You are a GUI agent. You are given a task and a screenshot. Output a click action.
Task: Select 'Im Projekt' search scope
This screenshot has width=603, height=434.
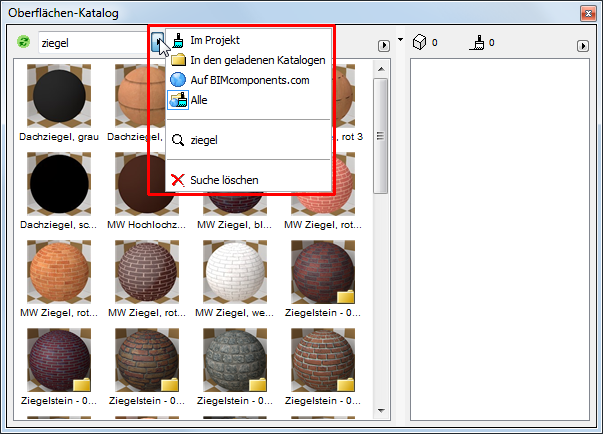click(x=249, y=40)
